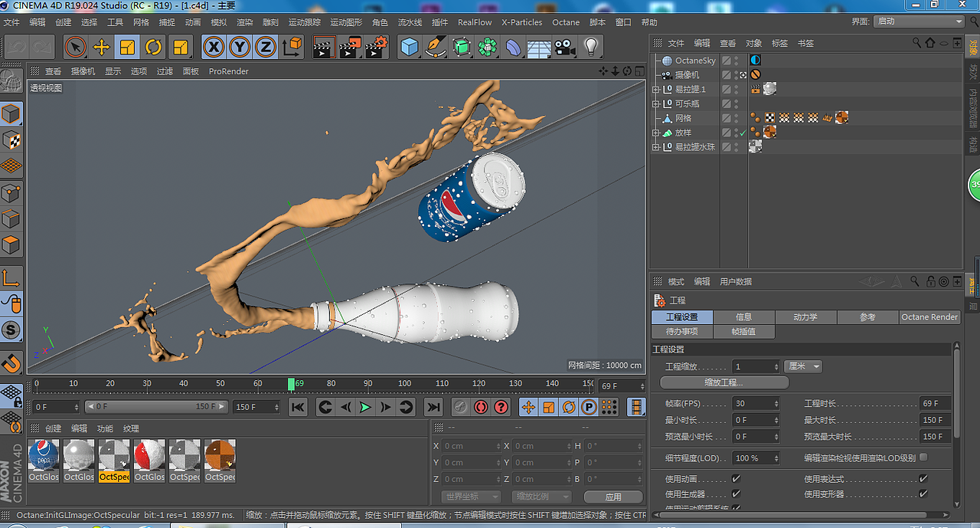Go to end of timeline
This screenshot has width=980, height=528.
(x=433, y=407)
